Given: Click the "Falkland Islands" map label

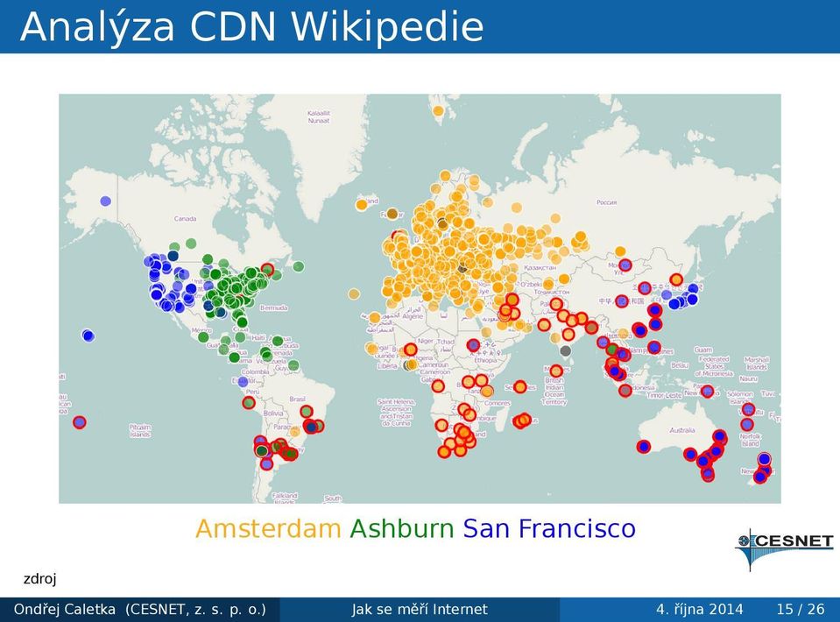Looking at the screenshot, I should [x=284, y=498].
